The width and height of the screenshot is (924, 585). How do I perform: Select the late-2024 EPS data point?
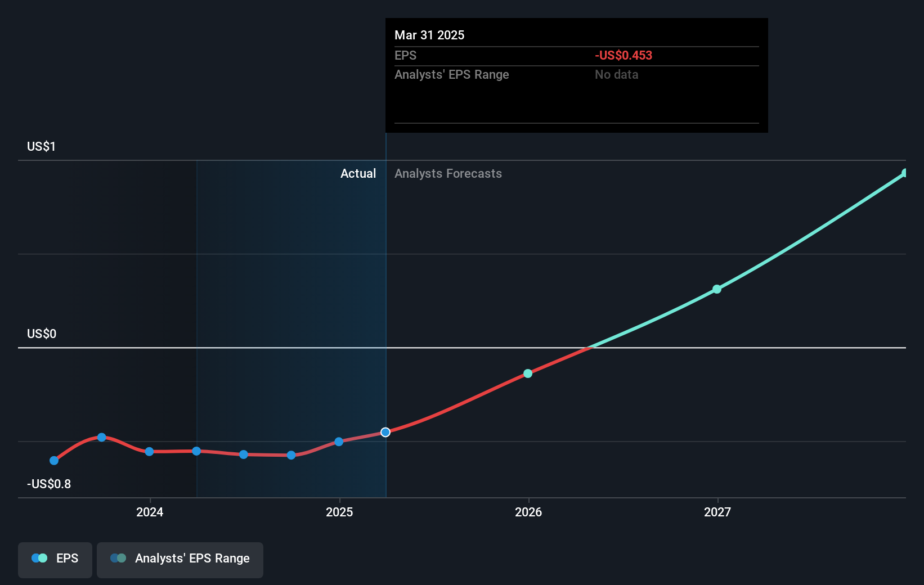[291, 455]
